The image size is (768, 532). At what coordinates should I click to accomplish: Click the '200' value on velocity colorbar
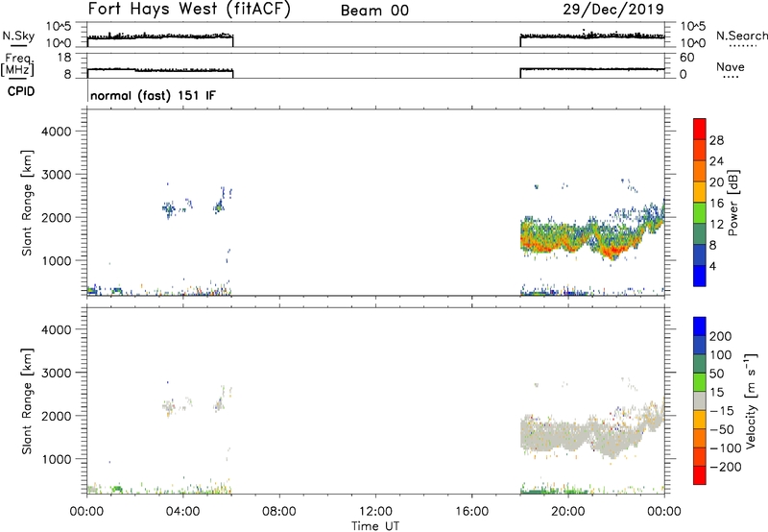[721, 336]
